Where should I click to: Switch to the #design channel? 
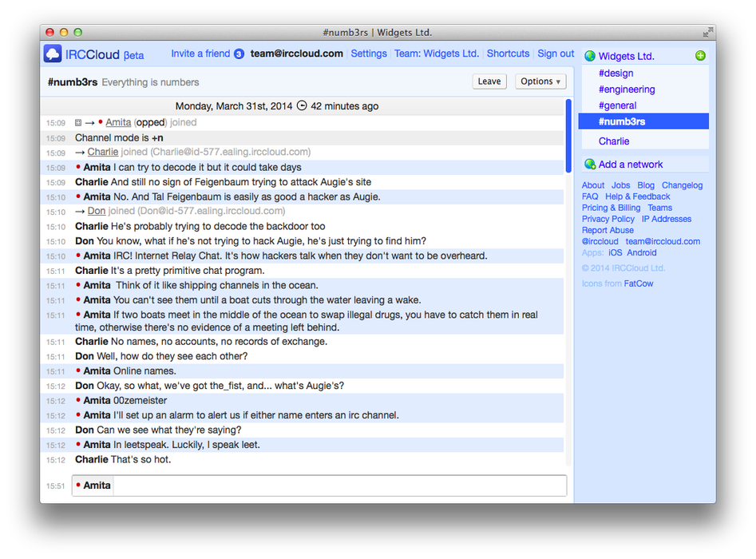point(615,73)
